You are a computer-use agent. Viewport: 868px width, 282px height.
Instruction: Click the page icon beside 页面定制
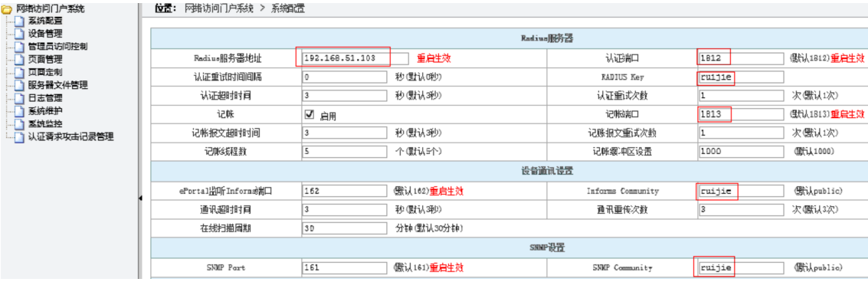(x=20, y=72)
